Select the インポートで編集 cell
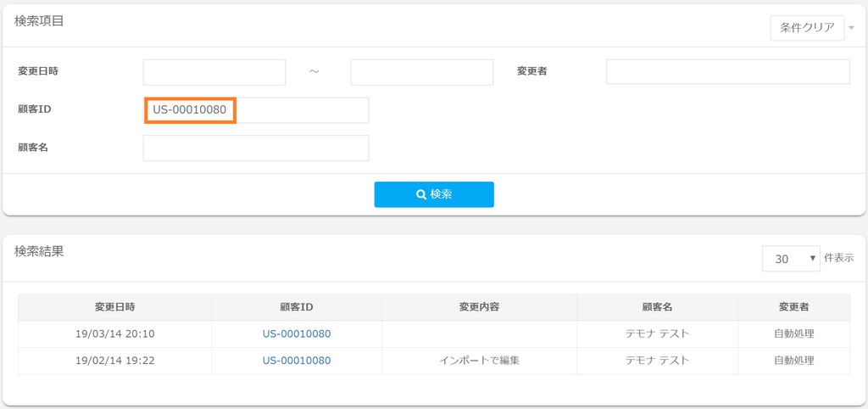 point(479,361)
